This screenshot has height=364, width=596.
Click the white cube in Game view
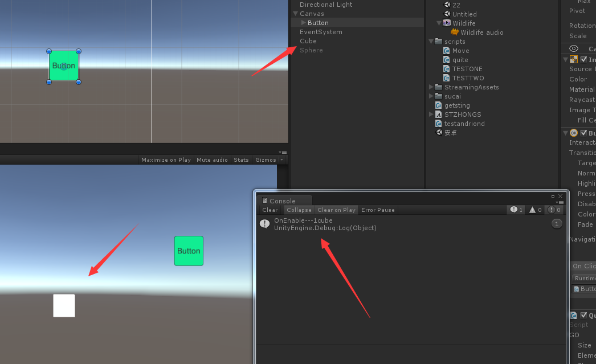click(64, 305)
